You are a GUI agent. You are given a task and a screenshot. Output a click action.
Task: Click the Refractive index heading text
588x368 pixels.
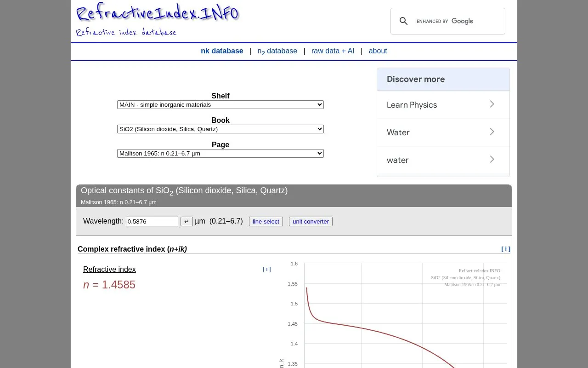[109, 270]
